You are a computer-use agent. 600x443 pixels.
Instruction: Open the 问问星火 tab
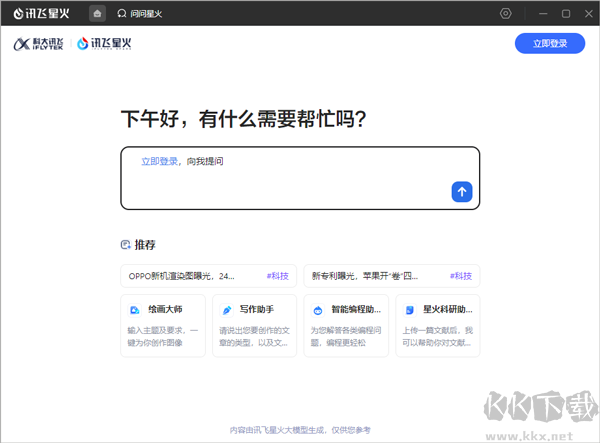140,14
